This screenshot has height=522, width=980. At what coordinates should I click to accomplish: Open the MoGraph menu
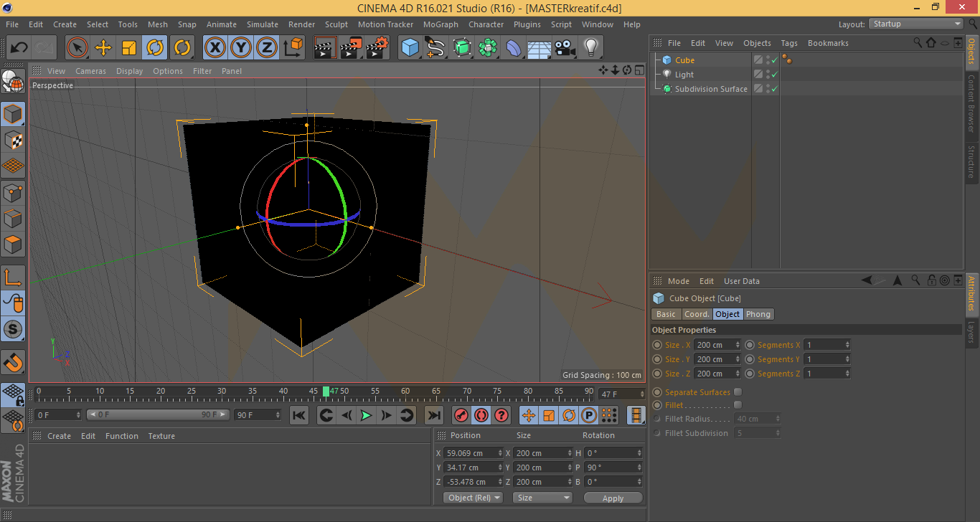coord(440,24)
